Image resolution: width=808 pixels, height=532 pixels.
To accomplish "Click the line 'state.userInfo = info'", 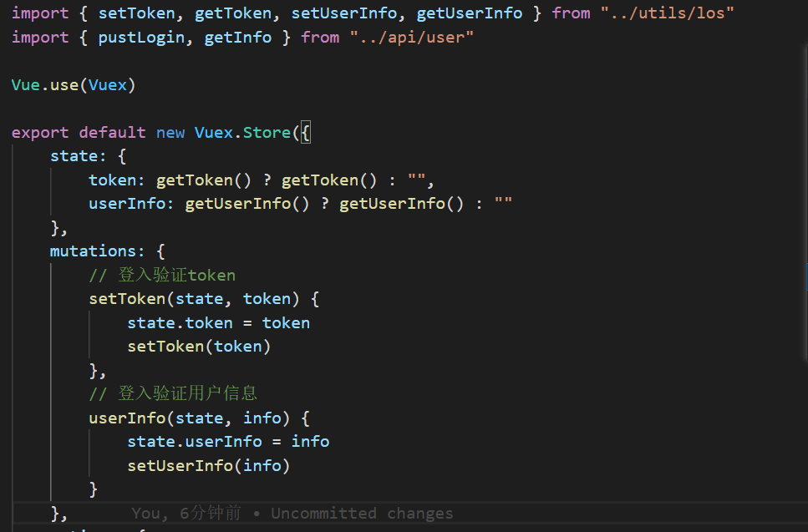I will [228, 442].
